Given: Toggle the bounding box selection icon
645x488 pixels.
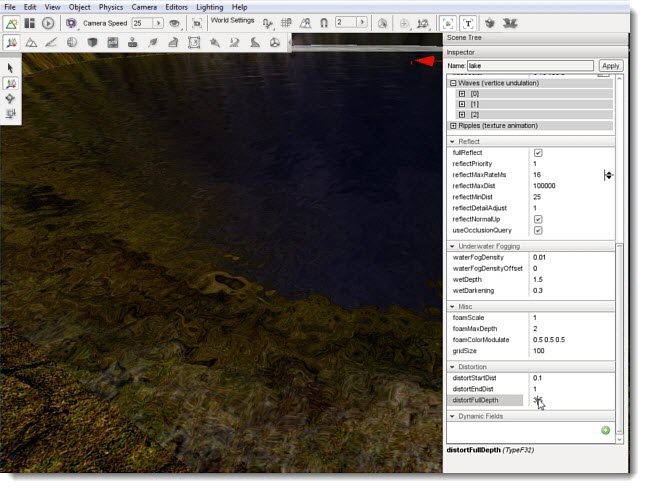Looking at the screenshot, I should [x=383, y=23].
